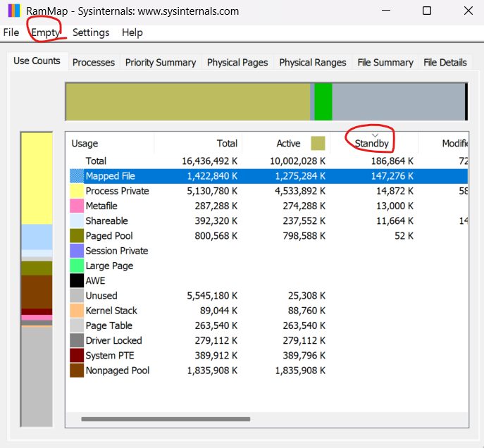Select the Process Private row
The width and height of the screenshot is (484, 448).
click(x=267, y=191)
